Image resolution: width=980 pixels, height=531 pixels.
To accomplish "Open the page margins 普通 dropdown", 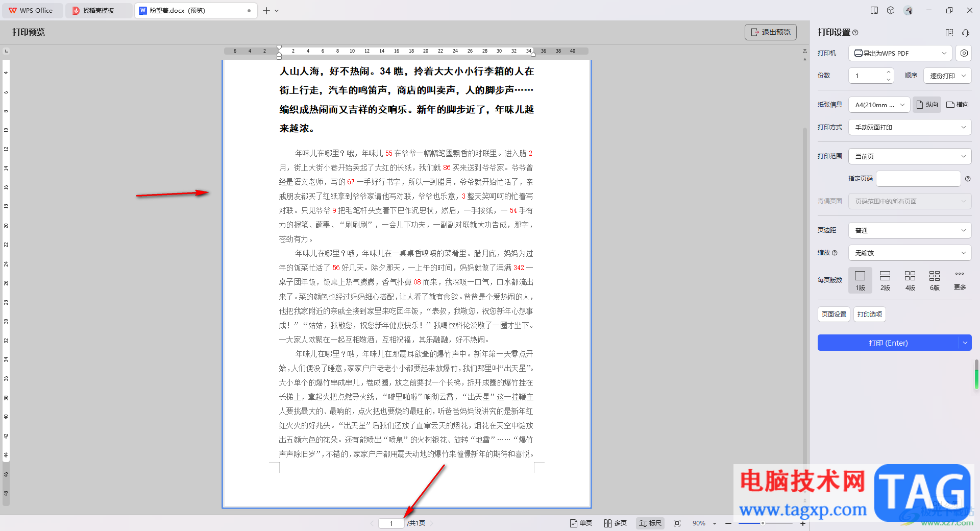I will [910, 230].
